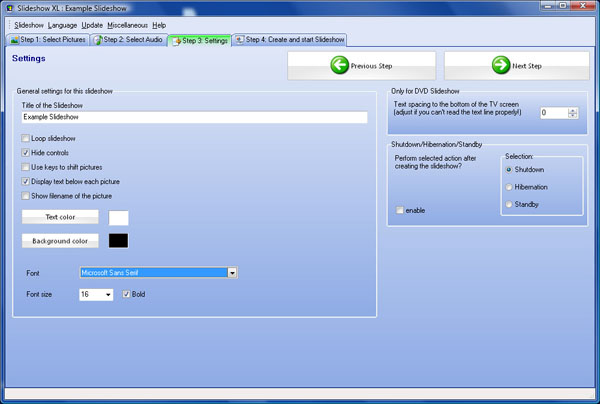Viewport: 600px width, 404px height.
Task: Open the Font dropdown list
Action: coord(232,272)
